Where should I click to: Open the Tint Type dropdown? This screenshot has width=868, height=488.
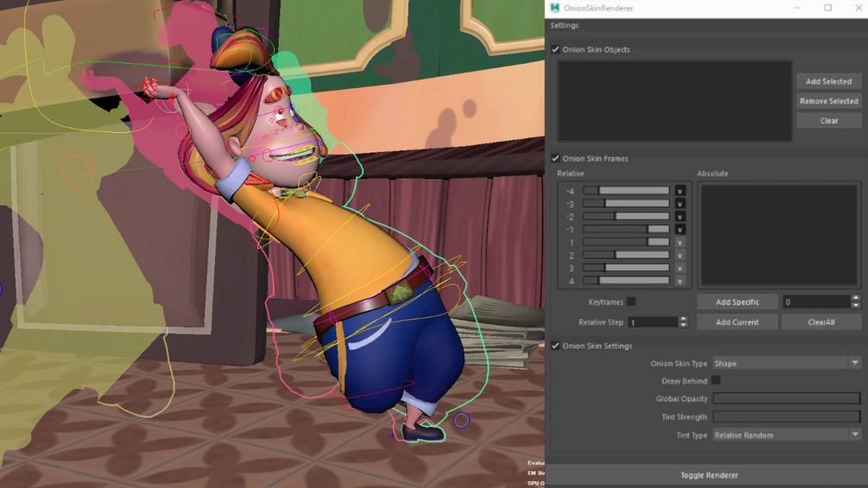pos(787,435)
